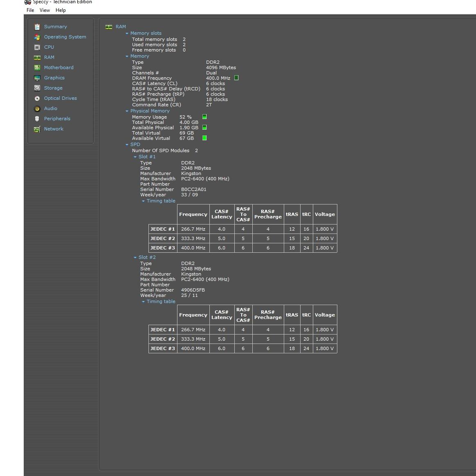Click the Motherboard icon in sidebar
This screenshot has height=476, width=476.
[x=37, y=67]
